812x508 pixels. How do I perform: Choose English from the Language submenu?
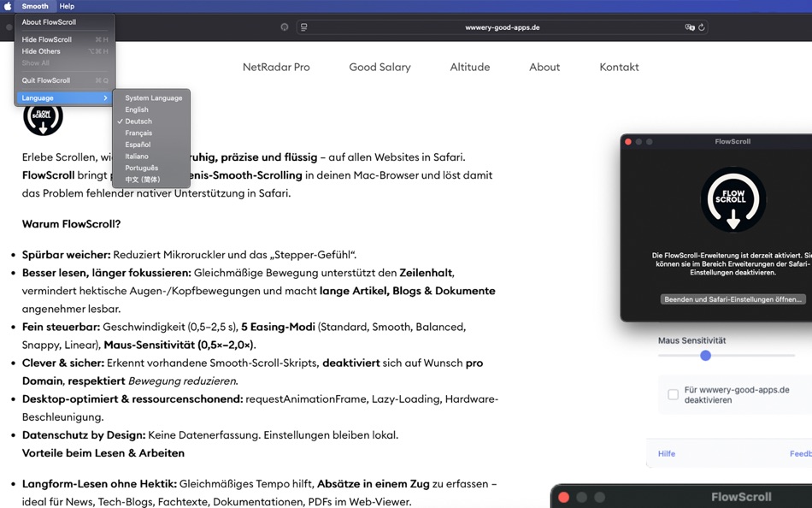(137, 109)
